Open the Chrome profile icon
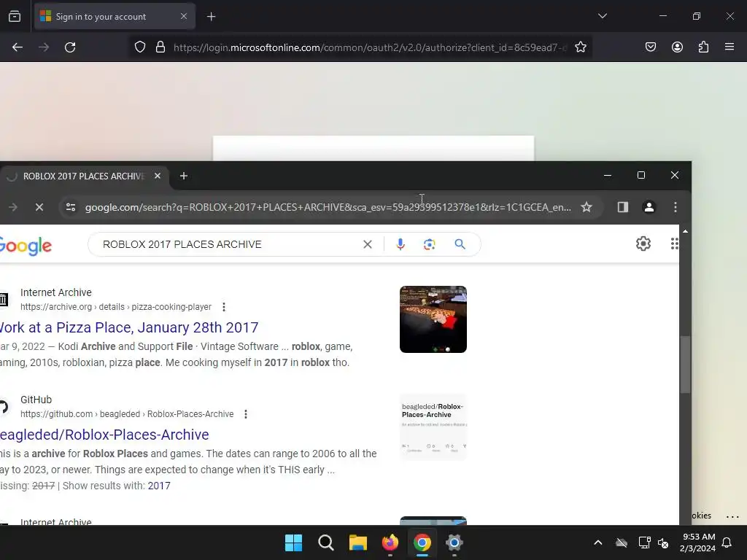This screenshot has width=747, height=560. 649,207
